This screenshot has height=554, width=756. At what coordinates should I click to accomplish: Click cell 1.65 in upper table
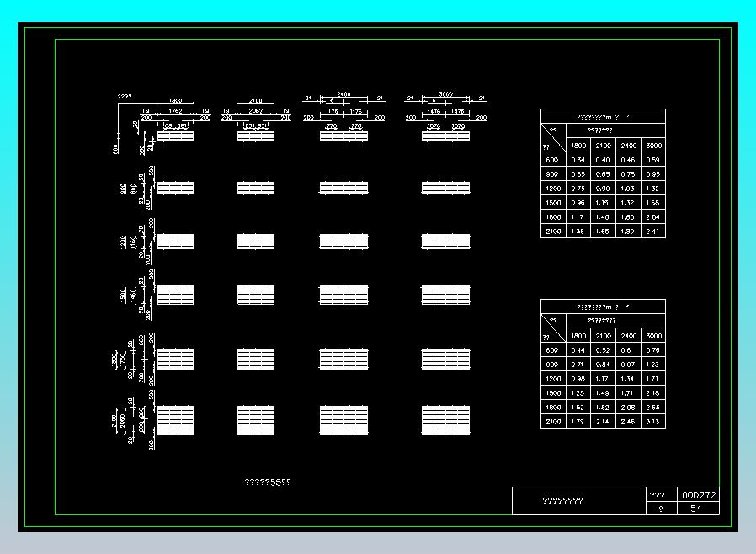point(603,232)
